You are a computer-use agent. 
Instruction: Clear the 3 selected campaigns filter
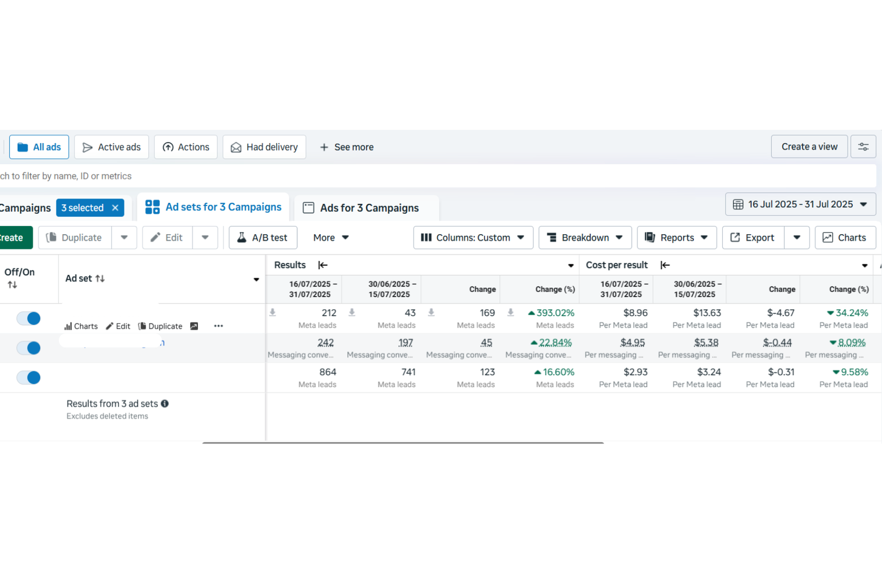click(115, 208)
